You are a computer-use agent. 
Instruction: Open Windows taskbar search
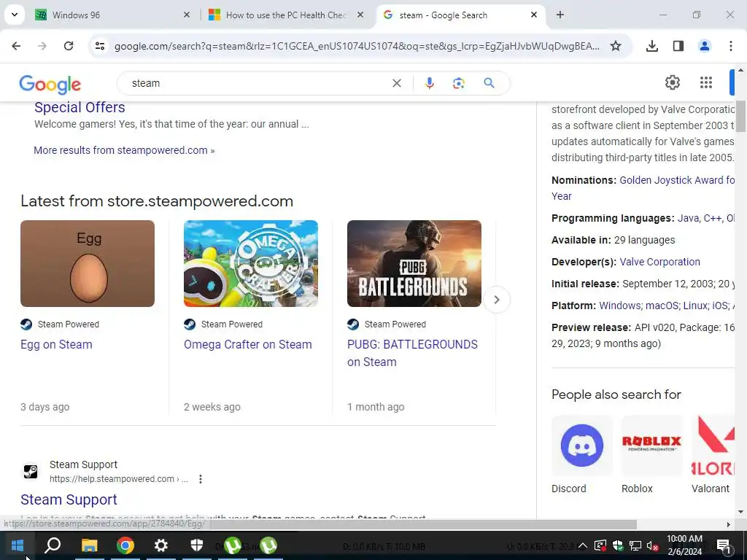click(x=53, y=545)
